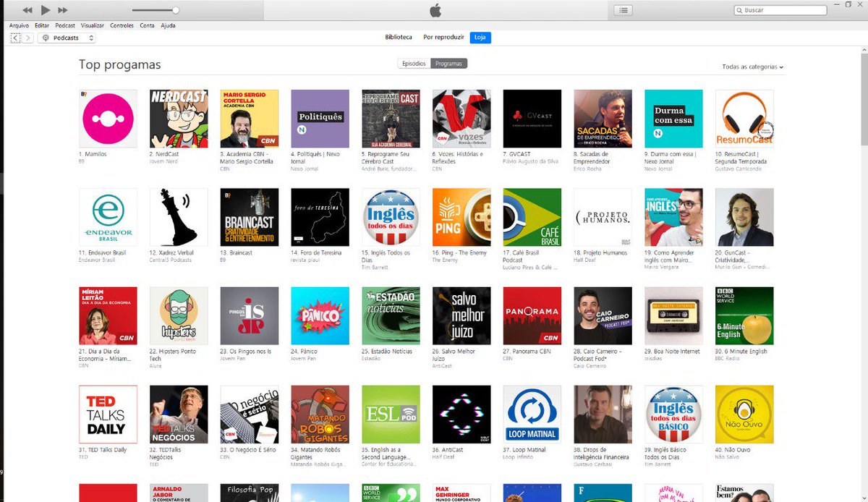The width and height of the screenshot is (868, 502).
Task: Open the Xadrez Verbal chess piece artwork
Action: pos(179,218)
